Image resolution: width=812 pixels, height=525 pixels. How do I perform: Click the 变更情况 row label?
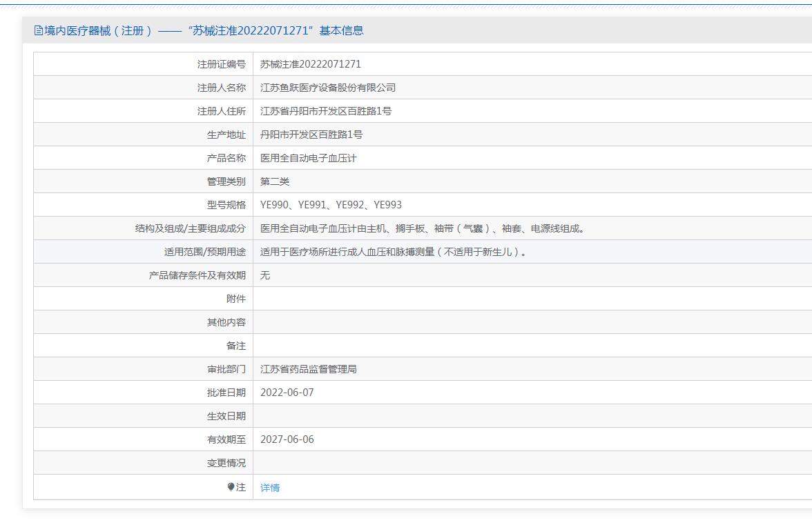(226, 463)
